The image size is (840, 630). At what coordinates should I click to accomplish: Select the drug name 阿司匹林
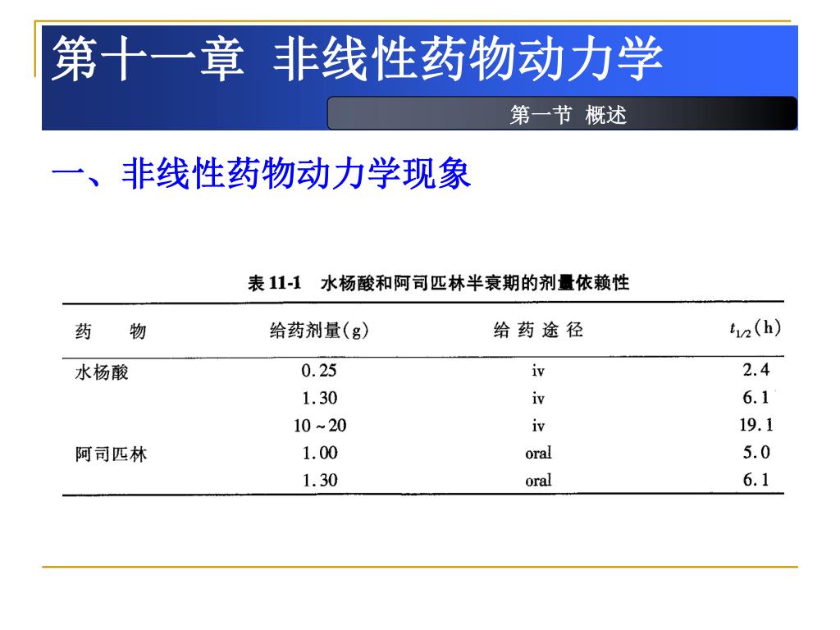[x=111, y=454]
